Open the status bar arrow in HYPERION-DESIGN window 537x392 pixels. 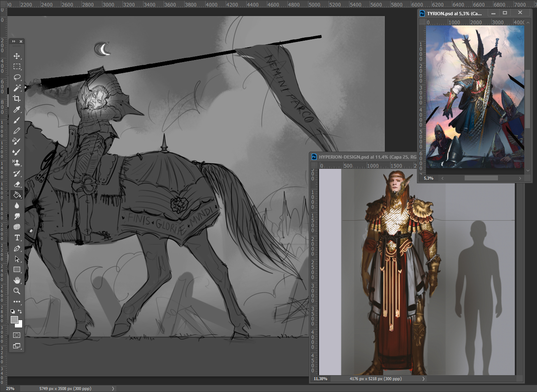[x=423, y=379]
